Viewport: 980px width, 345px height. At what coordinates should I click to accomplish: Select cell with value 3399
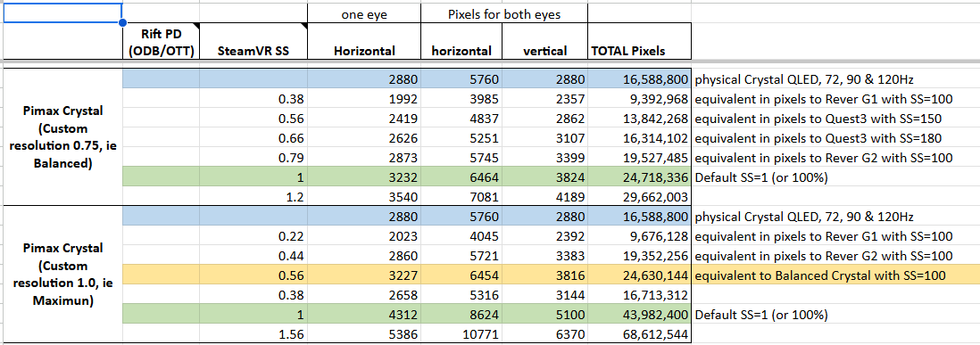tap(545, 158)
